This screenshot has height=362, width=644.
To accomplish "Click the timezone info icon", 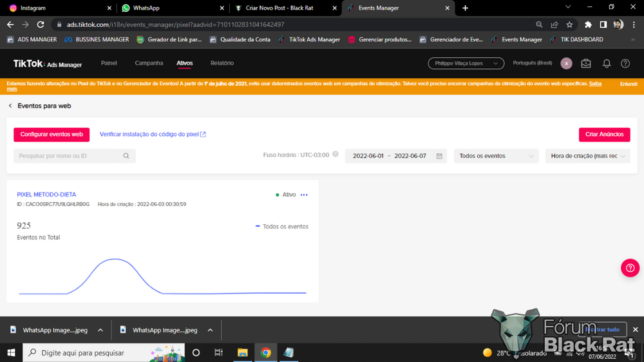I will pos(335,154).
